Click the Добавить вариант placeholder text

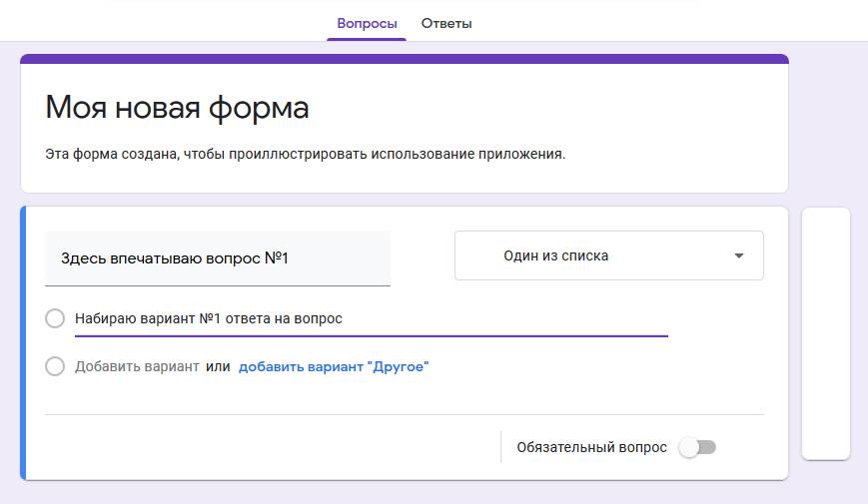click(137, 366)
